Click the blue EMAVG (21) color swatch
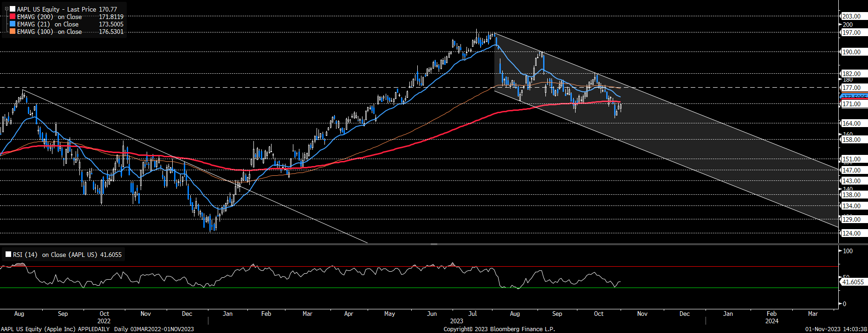The height and width of the screenshot is (333, 868). click(x=13, y=24)
